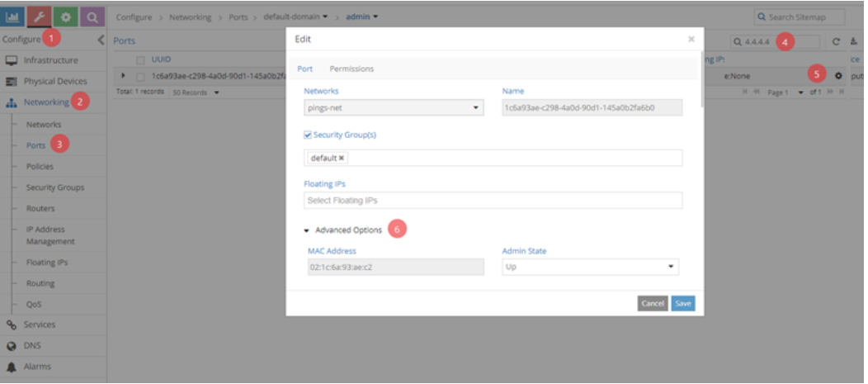Expand the port row details arrow

coord(123,75)
